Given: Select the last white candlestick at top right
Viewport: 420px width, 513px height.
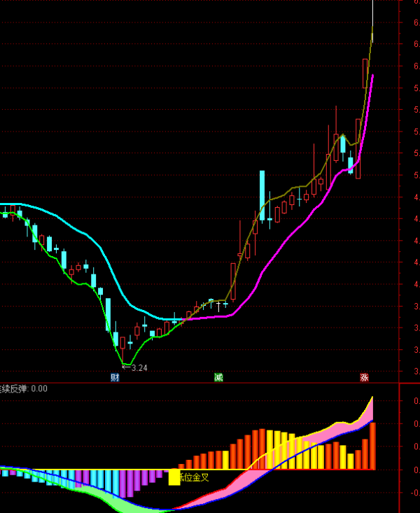Looking at the screenshot, I should coord(373,21).
